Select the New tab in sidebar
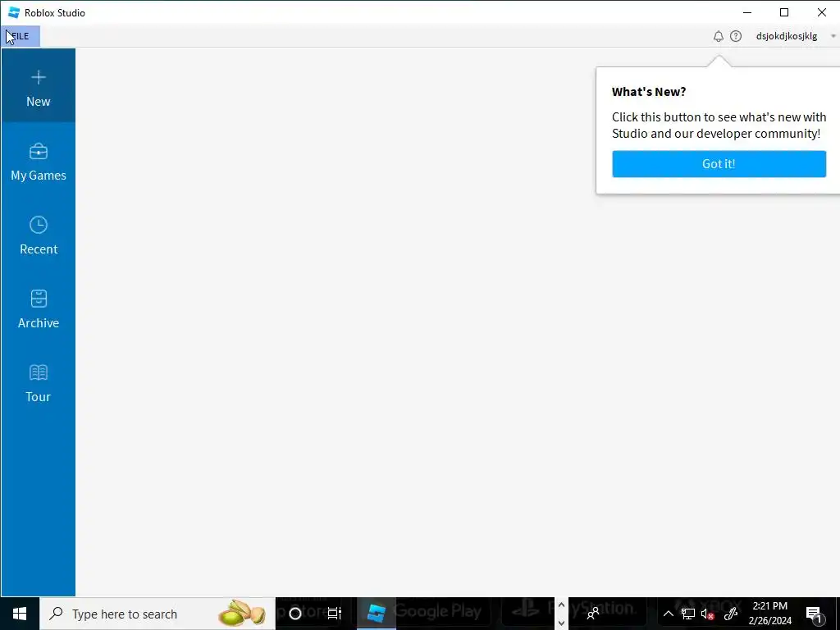 pos(38,85)
